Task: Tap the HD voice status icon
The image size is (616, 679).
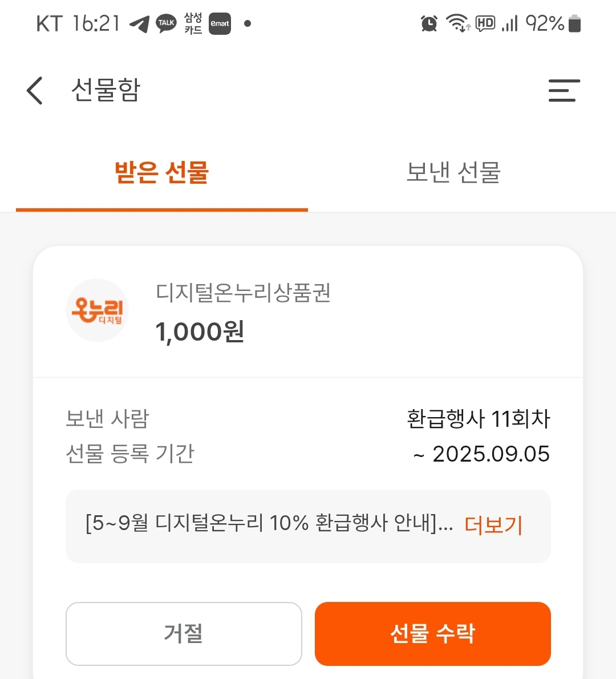Action: tap(485, 23)
